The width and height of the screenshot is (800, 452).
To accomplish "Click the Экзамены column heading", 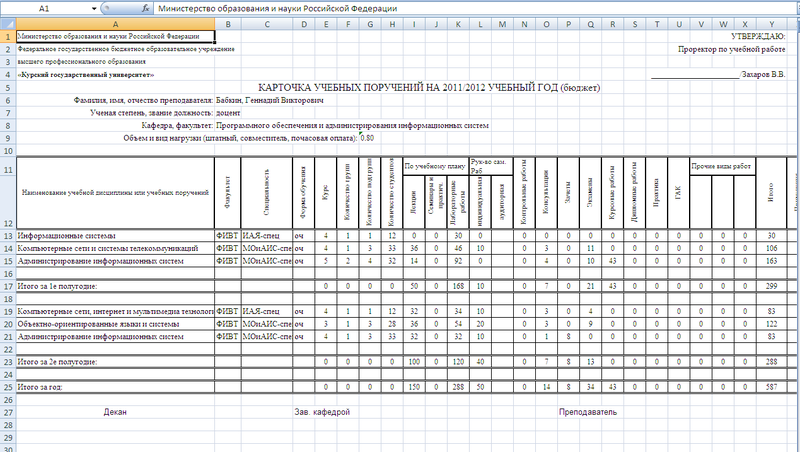I will click(590, 193).
